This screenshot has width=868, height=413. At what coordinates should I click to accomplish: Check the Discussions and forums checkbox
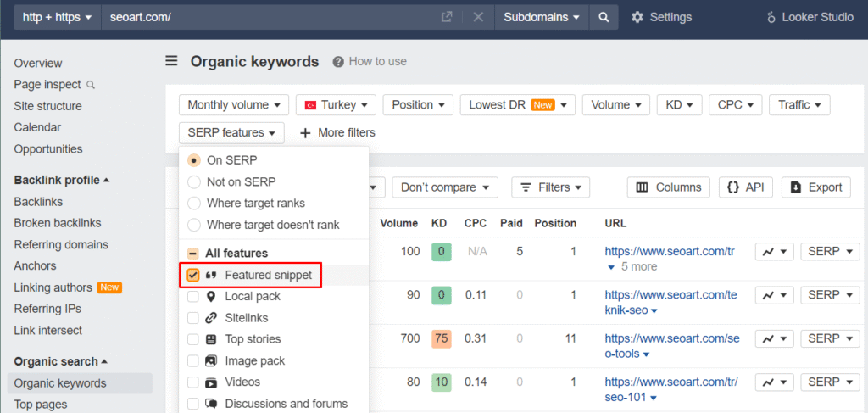pos(193,404)
